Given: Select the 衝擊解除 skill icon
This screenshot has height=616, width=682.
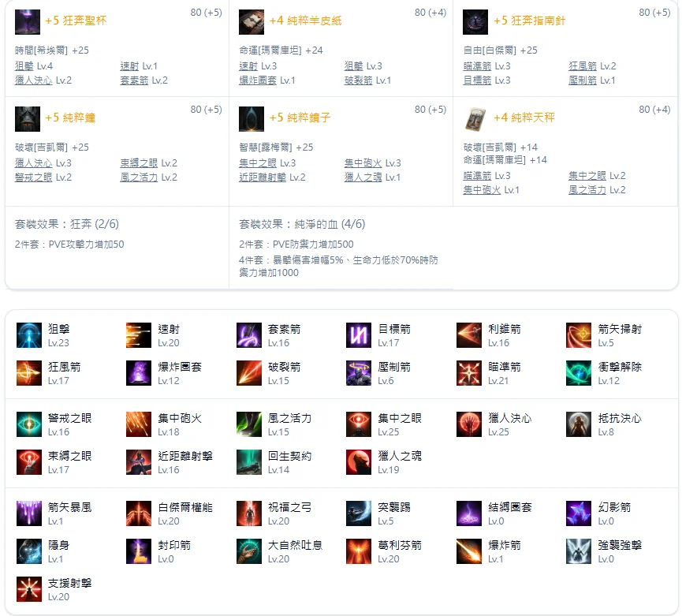Looking at the screenshot, I should (x=579, y=373).
